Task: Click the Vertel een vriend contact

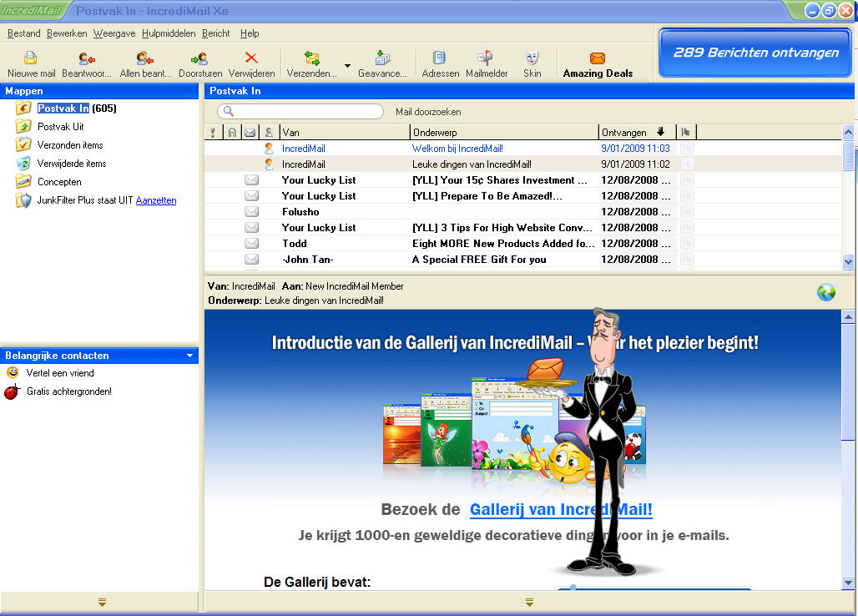Action: click(x=60, y=372)
